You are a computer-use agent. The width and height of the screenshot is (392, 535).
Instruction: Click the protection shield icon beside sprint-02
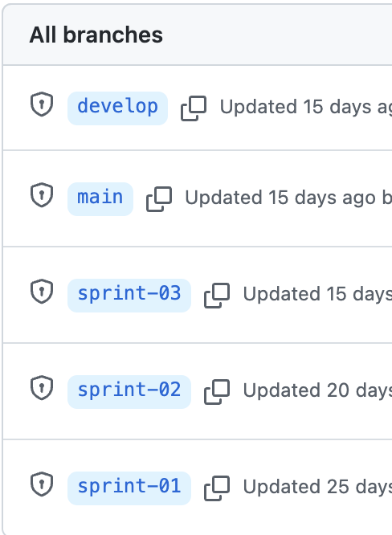click(42, 388)
